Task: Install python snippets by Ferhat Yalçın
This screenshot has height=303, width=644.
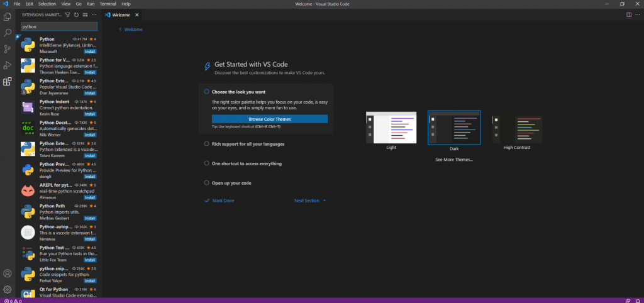Action: 91,281
